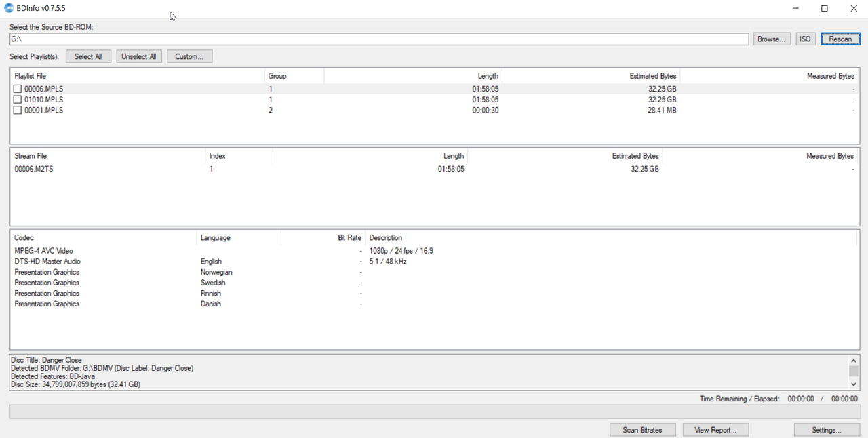This screenshot has height=438, width=868.
Task: Select the 00006.M2TS stream file row
Action: (434, 169)
